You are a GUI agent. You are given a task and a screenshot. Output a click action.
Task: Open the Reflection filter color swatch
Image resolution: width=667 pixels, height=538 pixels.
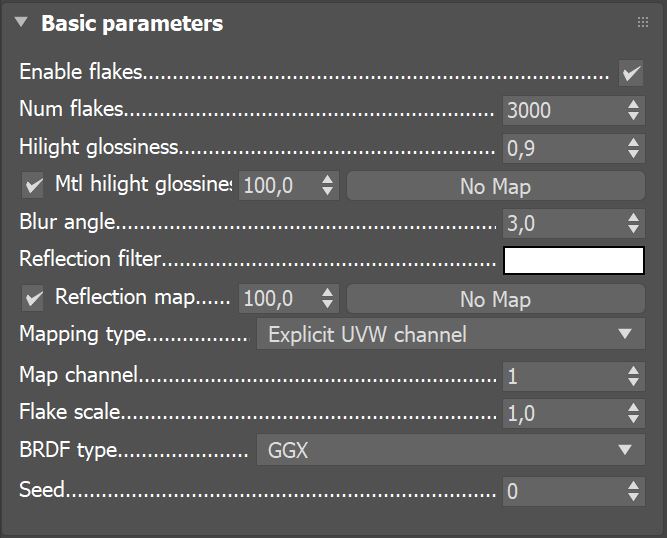[574, 260]
